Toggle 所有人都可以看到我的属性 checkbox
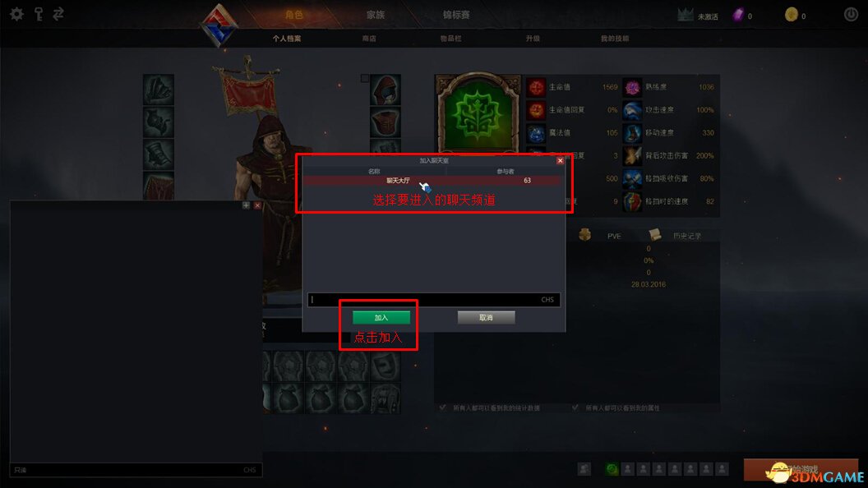Image resolution: width=868 pixels, height=488 pixels. pos(575,407)
